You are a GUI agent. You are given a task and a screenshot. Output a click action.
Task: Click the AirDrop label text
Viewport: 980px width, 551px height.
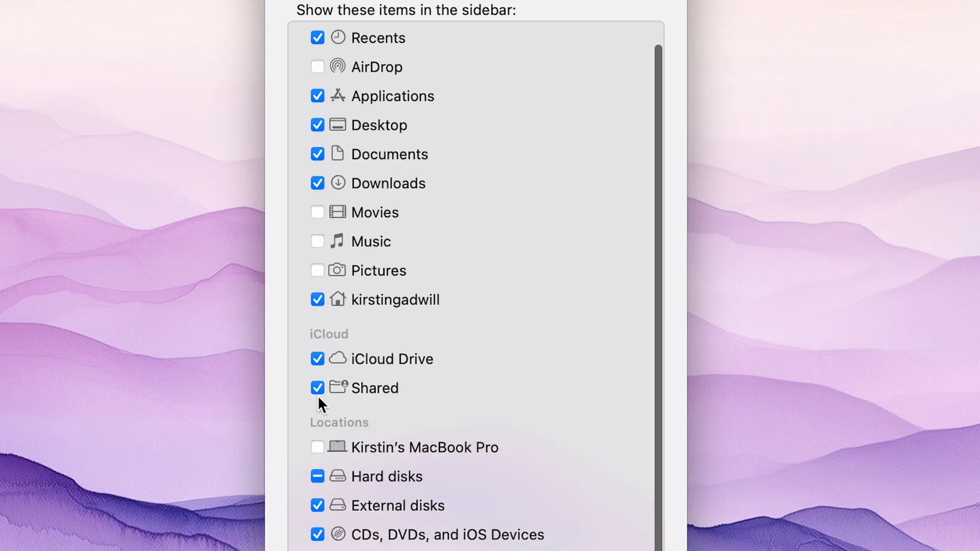[x=377, y=67]
